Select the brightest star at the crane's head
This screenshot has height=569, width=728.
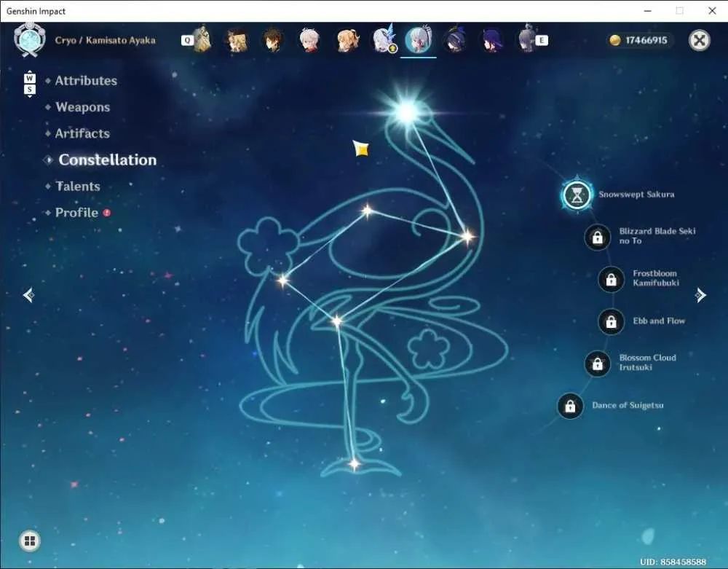407,112
